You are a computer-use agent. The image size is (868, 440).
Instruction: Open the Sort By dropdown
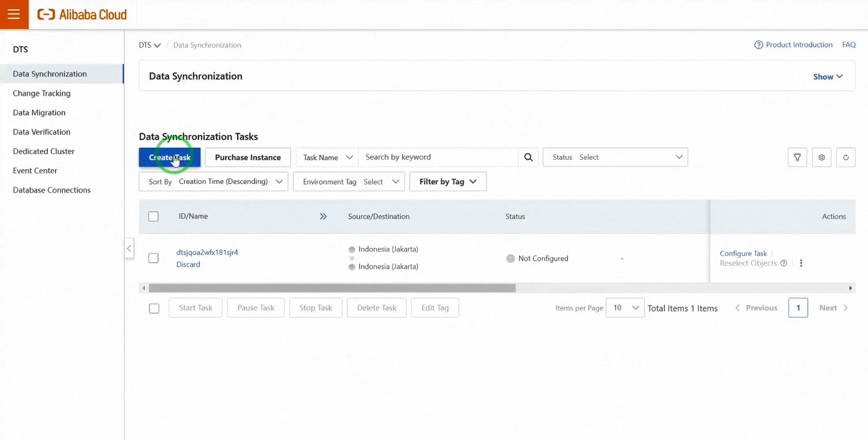pos(213,181)
